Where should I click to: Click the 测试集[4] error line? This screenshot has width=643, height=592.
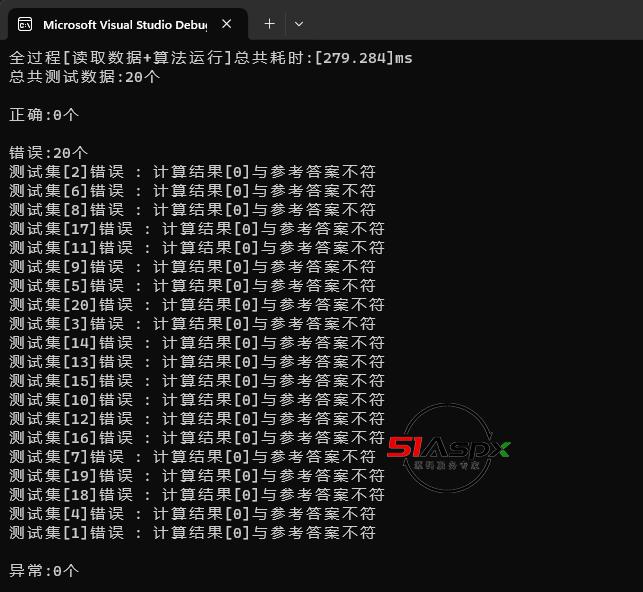(x=192, y=514)
